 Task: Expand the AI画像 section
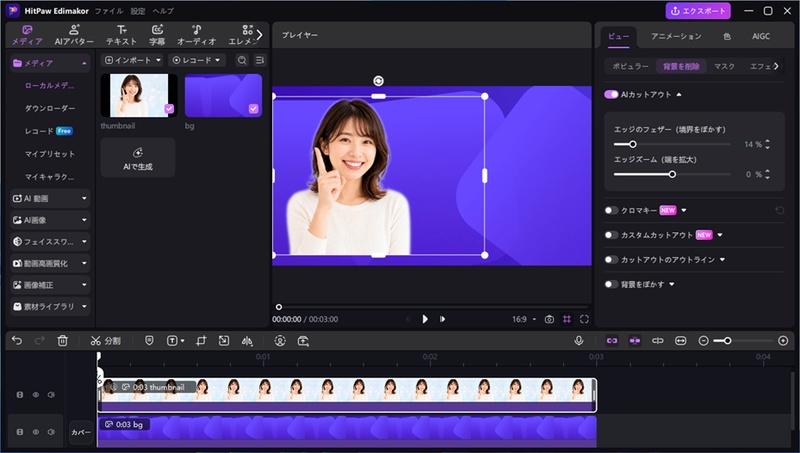coord(50,220)
